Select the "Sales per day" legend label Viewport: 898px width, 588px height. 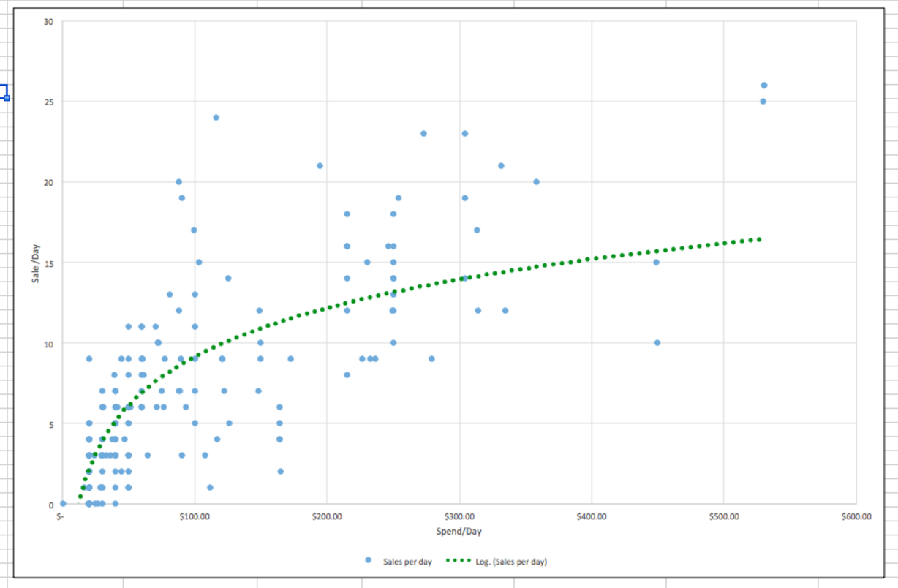[x=407, y=562]
